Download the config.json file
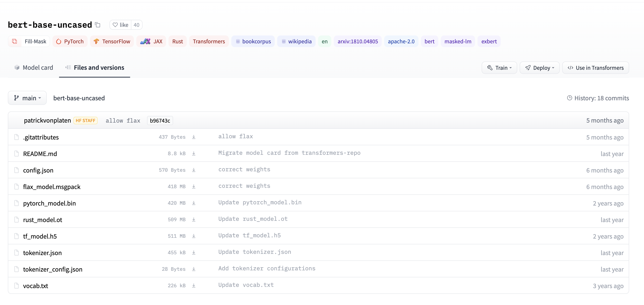Viewport: 644px width, 305px height. point(194,170)
